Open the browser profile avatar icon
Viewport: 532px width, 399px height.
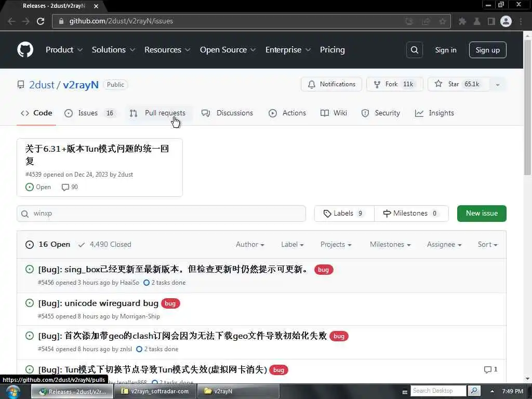(506, 21)
